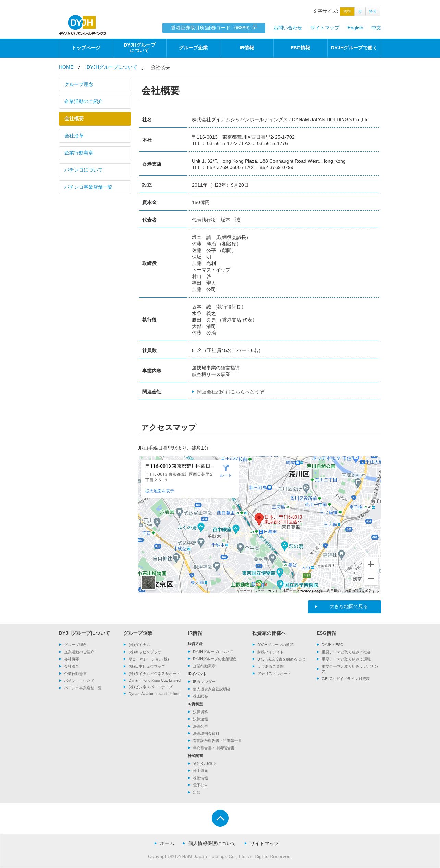Open footer 決算速報 link
440x868 pixels.
click(x=200, y=719)
